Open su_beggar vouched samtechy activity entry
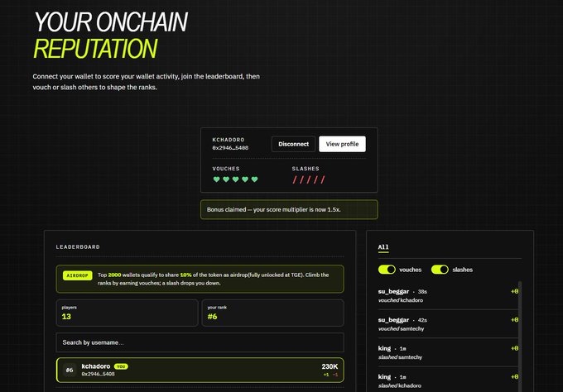The height and width of the screenshot is (392, 563). click(448, 324)
